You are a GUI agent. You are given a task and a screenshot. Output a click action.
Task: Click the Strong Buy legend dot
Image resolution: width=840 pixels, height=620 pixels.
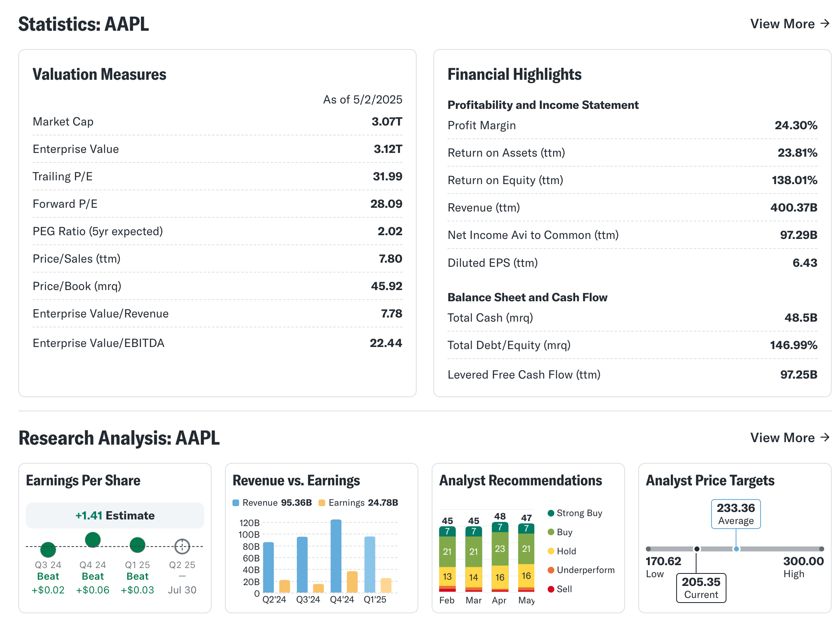[551, 513]
